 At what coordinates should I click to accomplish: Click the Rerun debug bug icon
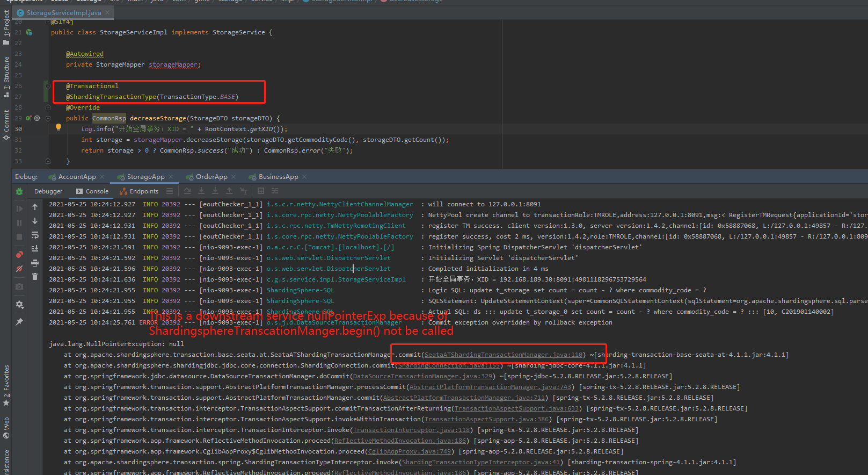[19, 191]
